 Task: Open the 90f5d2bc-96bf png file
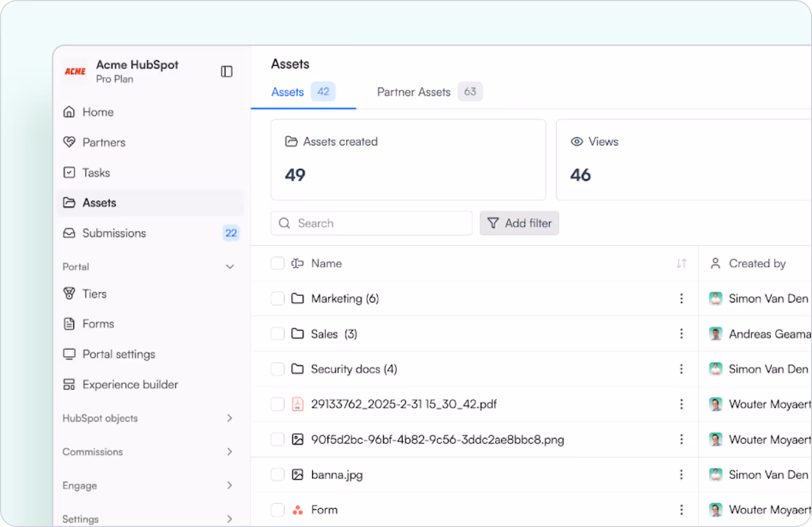[437, 439]
